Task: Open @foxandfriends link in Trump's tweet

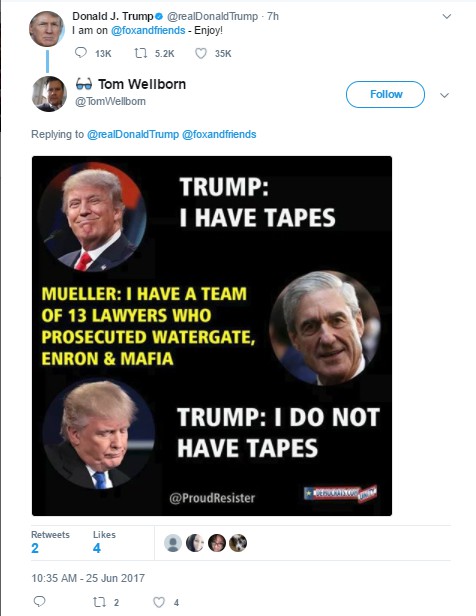Action: pyautogui.click(x=148, y=30)
